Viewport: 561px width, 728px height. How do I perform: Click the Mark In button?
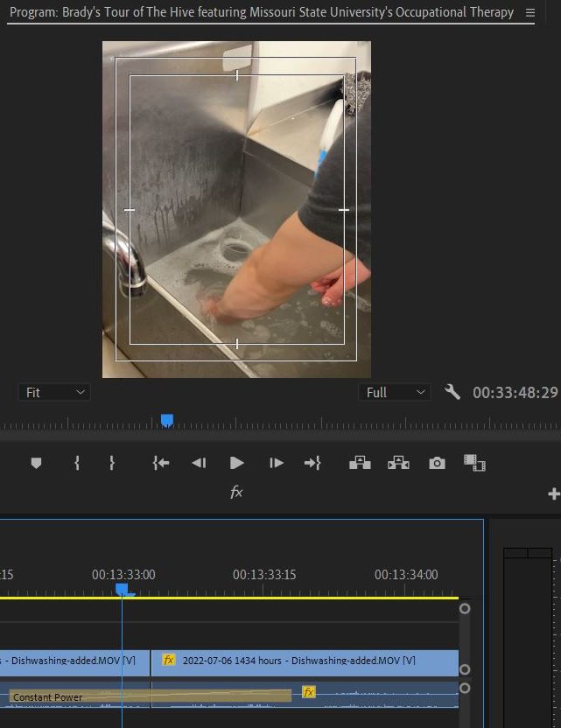pos(77,463)
